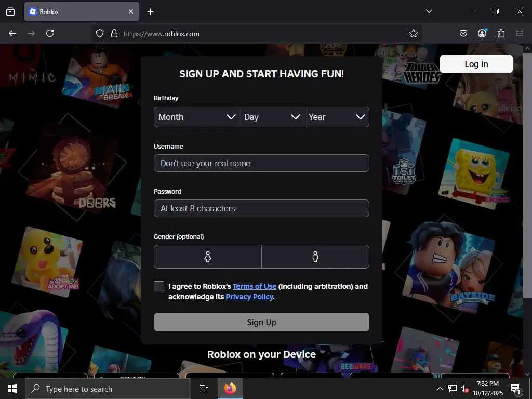Viewport: 532px width, 399px height.
Task: Open the Firefox application menu
Action: pyautogui.click(x=520, y=33)
